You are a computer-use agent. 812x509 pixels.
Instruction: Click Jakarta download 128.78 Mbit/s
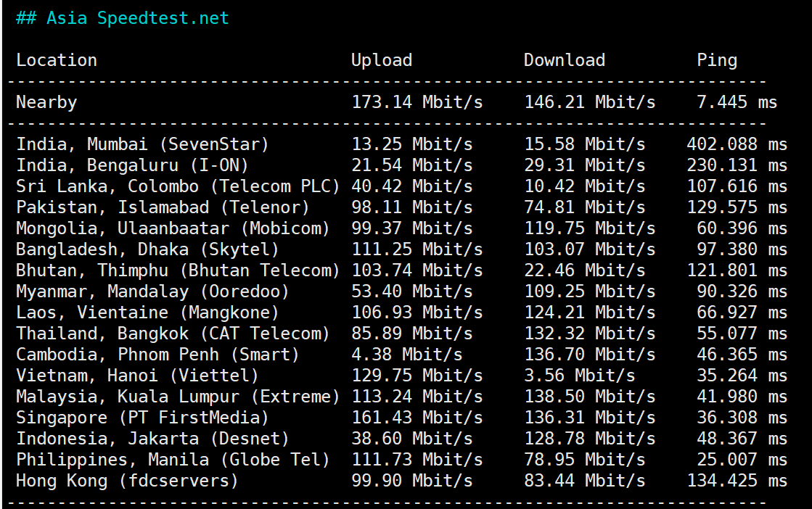coord(590,439)
